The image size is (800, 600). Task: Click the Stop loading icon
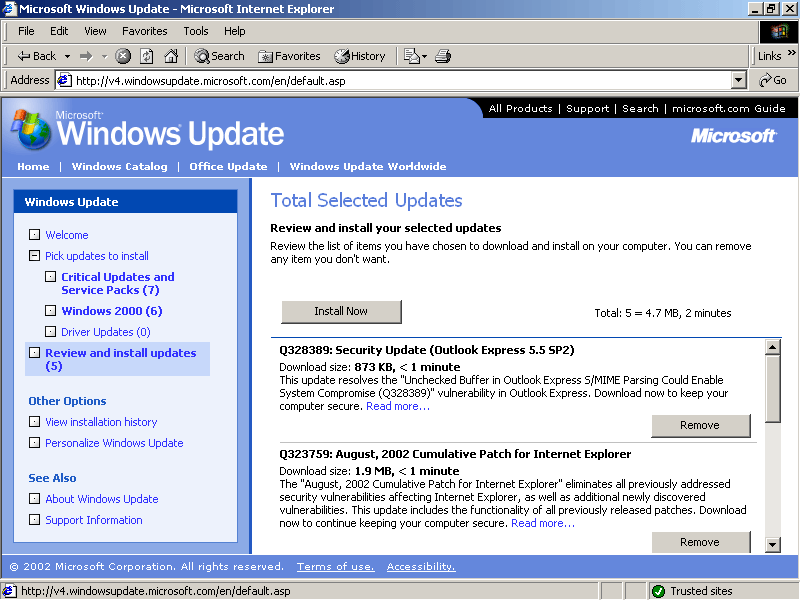point(123,56)
